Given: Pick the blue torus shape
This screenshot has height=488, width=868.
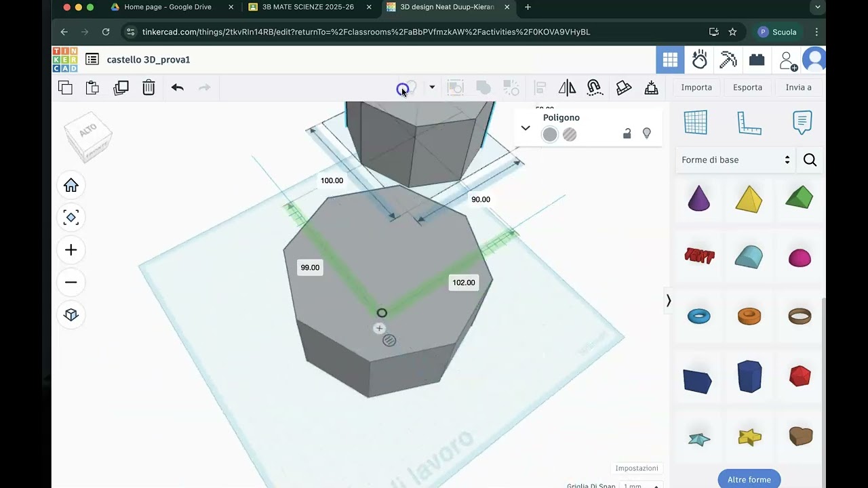Looking at the screenshot, I should click(x=699, y=317).
